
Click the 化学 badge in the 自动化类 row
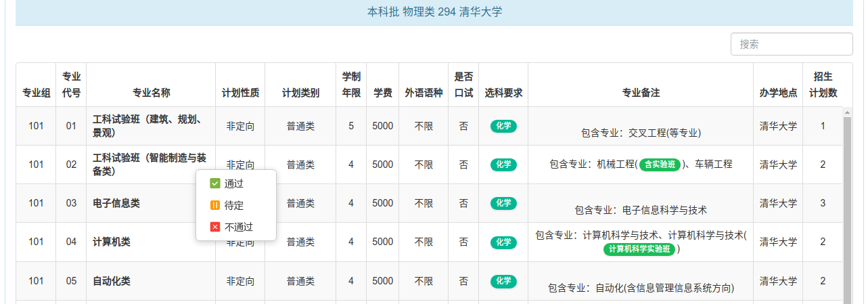(x=503, y=281)
